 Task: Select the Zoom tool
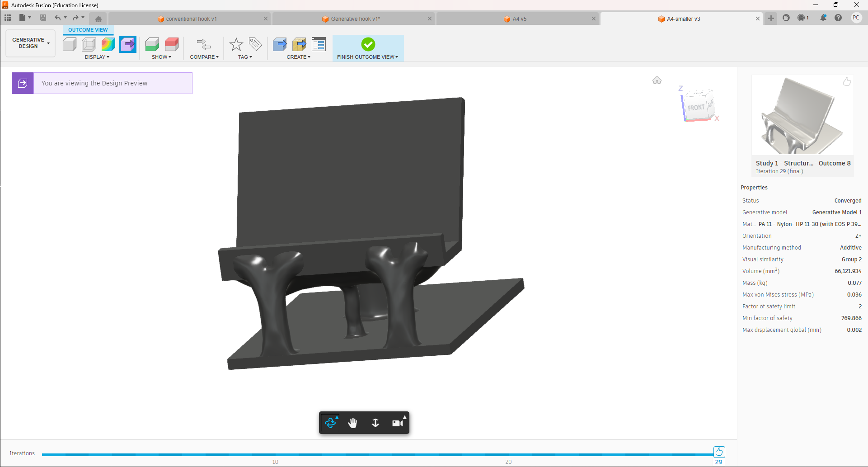click(375, 423)
